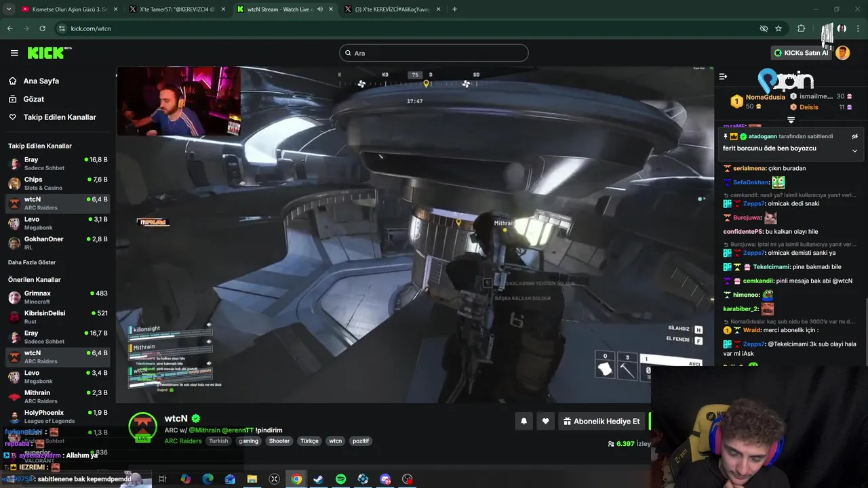The width and height of the screenshot is (868, 488).
Task: Open NomaGdusia top gifter entry
Action: tap(757, 102)
